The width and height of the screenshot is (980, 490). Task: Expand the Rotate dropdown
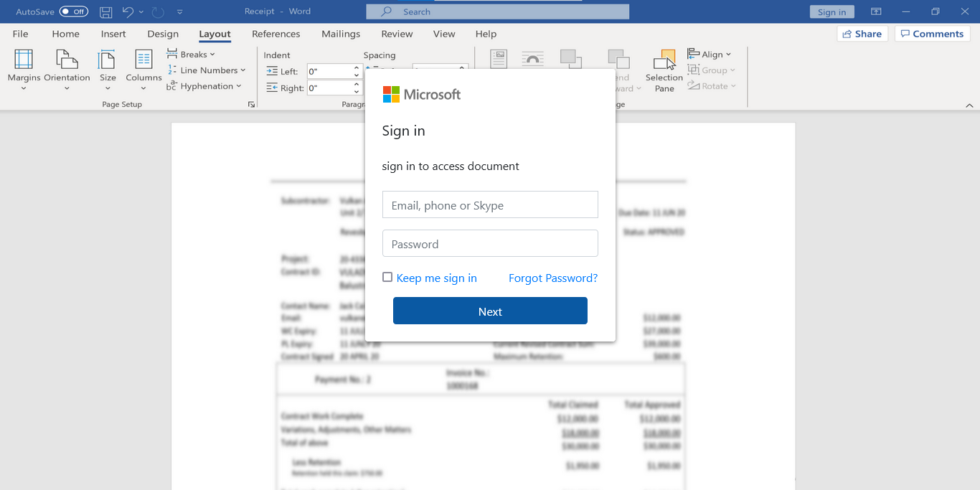(712, 86)
